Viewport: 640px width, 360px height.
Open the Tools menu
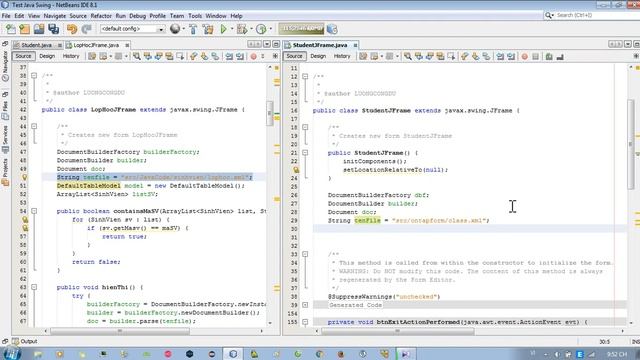pyautogui.click(x=195, y=16)
